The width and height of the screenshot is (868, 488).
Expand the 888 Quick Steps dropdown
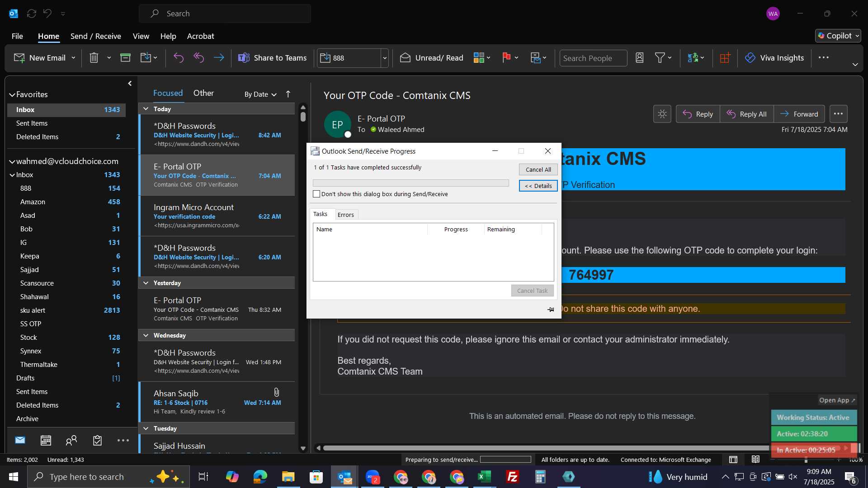pos(385,58)
